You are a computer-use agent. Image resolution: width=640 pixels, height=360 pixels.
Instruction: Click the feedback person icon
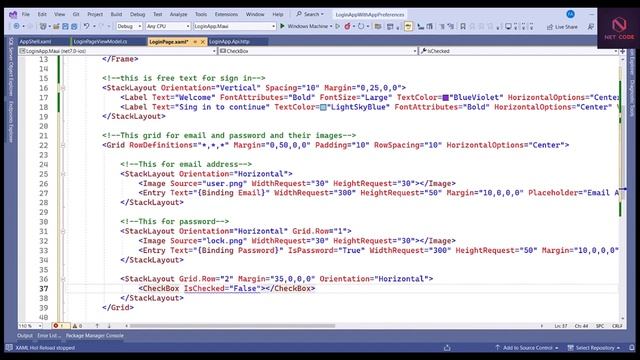click(591, 27)
